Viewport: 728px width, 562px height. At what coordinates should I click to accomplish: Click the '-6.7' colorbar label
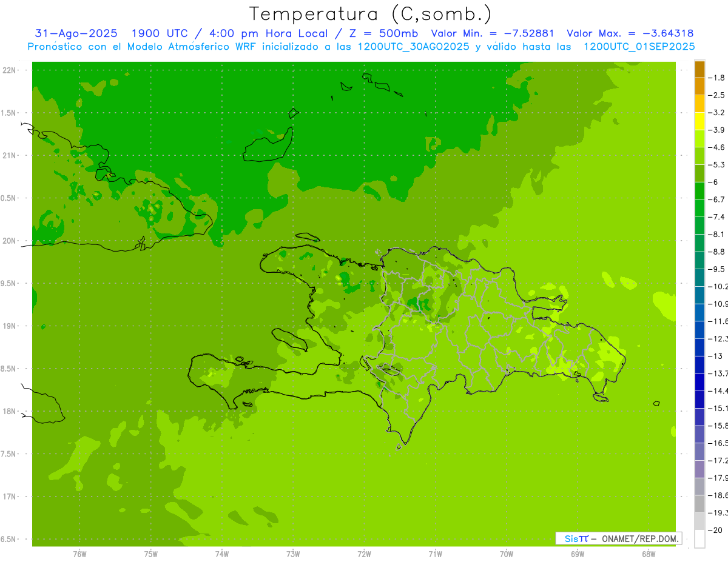(716, 199)
